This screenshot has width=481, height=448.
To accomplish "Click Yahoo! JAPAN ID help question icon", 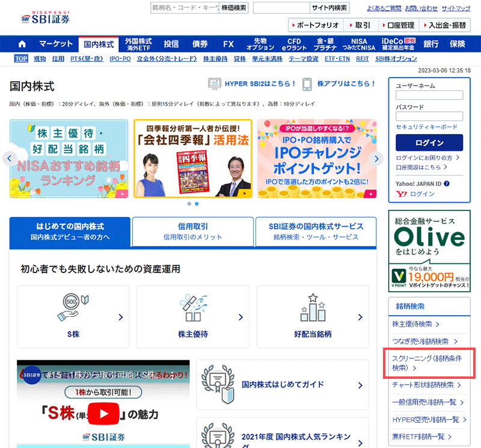I will pos(447,183).
